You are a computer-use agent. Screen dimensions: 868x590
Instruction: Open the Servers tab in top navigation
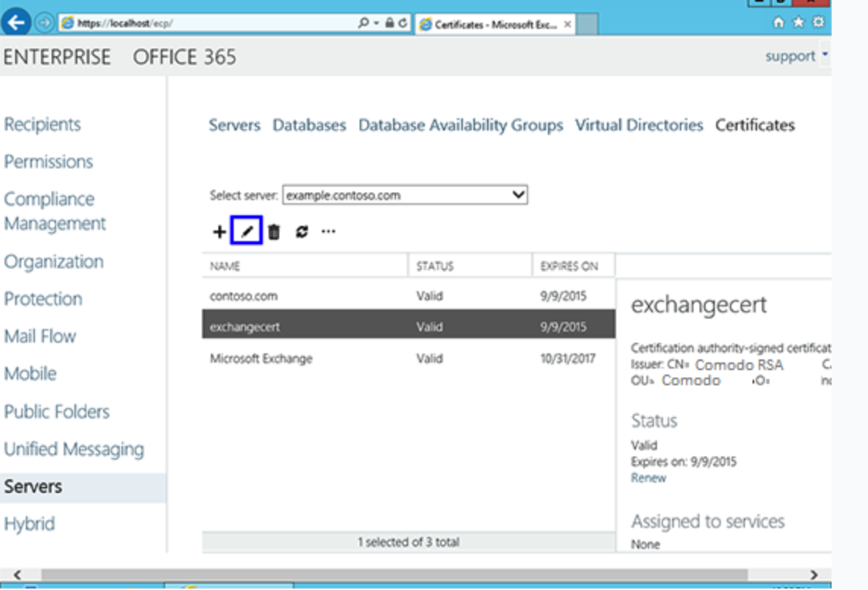point(234,125)
